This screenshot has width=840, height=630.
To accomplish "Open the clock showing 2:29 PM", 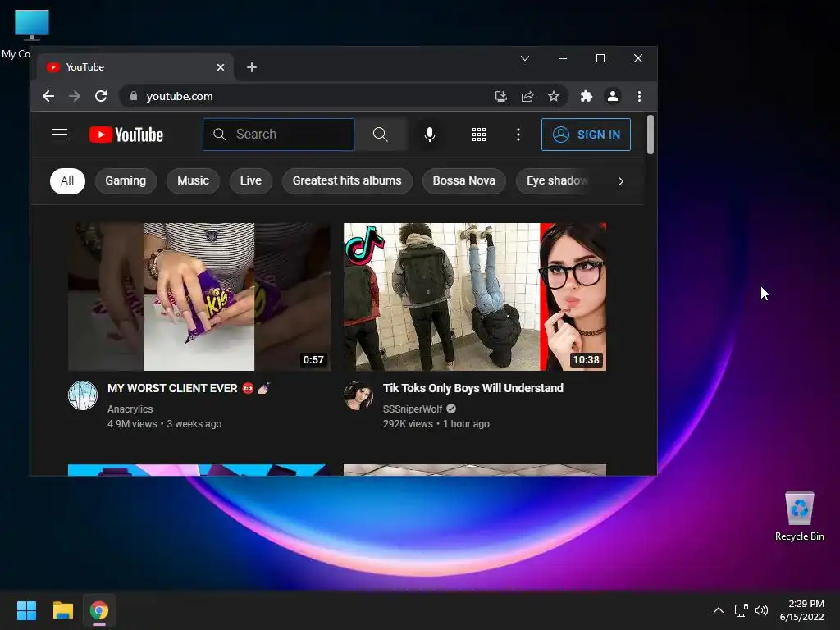I will pos(802,610).
